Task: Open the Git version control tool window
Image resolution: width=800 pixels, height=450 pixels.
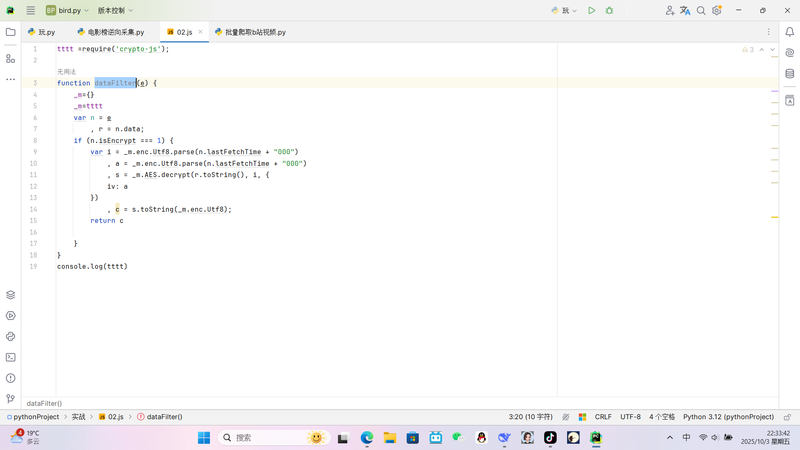Action: 11,399
